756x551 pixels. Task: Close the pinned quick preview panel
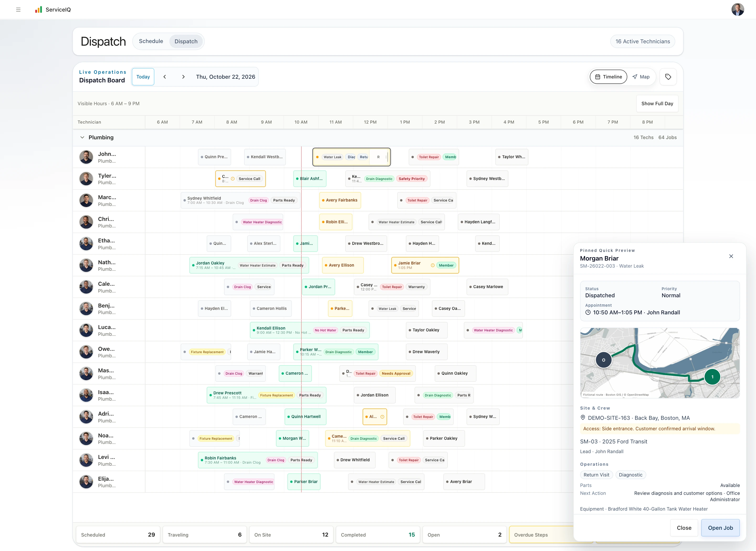coord(731,256)
